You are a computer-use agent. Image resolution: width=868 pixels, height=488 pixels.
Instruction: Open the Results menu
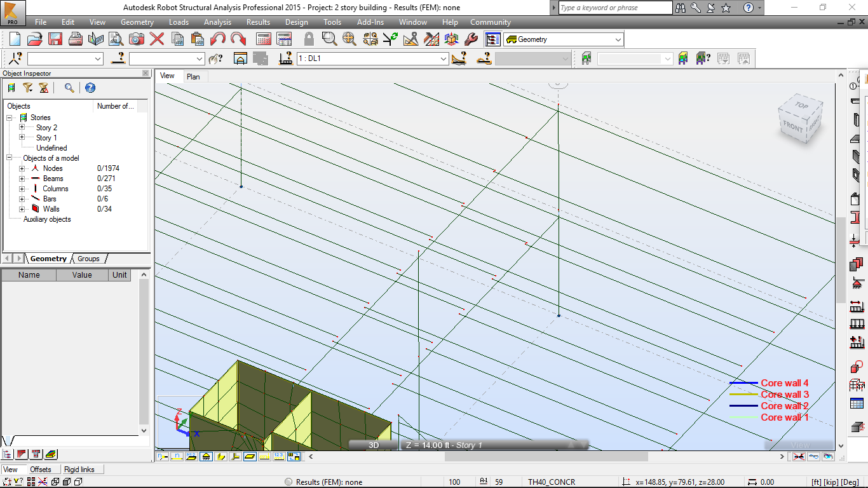pyautogui.click(x=258, y=22)
